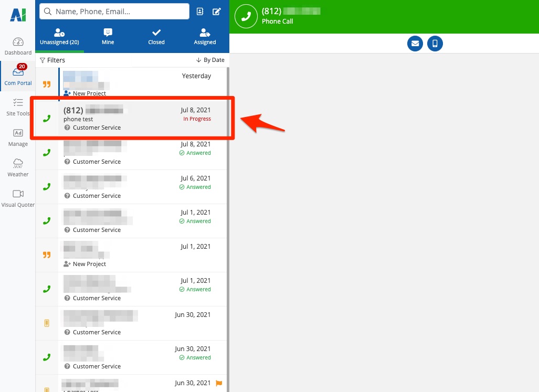Image resolution: width=539 pixels, height=392 pixels.
Task: Click the Name, Phone, Email search field
Action: (114, 12)
